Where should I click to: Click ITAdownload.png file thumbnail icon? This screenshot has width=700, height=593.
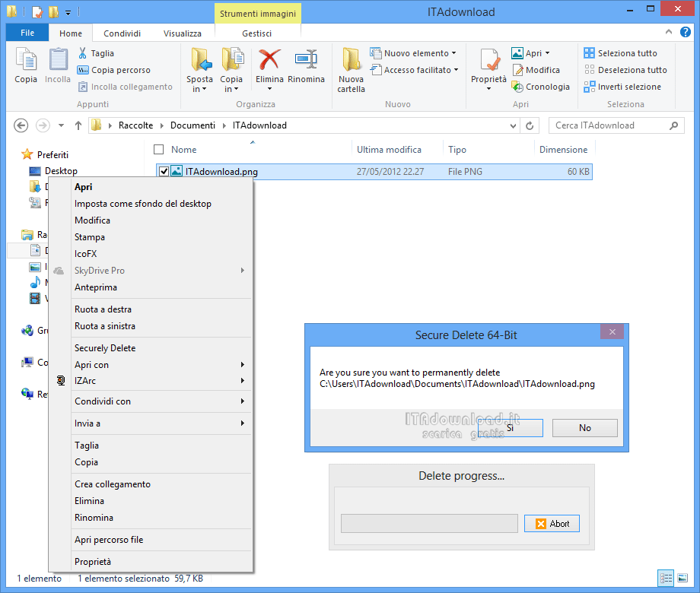(177, 171)
